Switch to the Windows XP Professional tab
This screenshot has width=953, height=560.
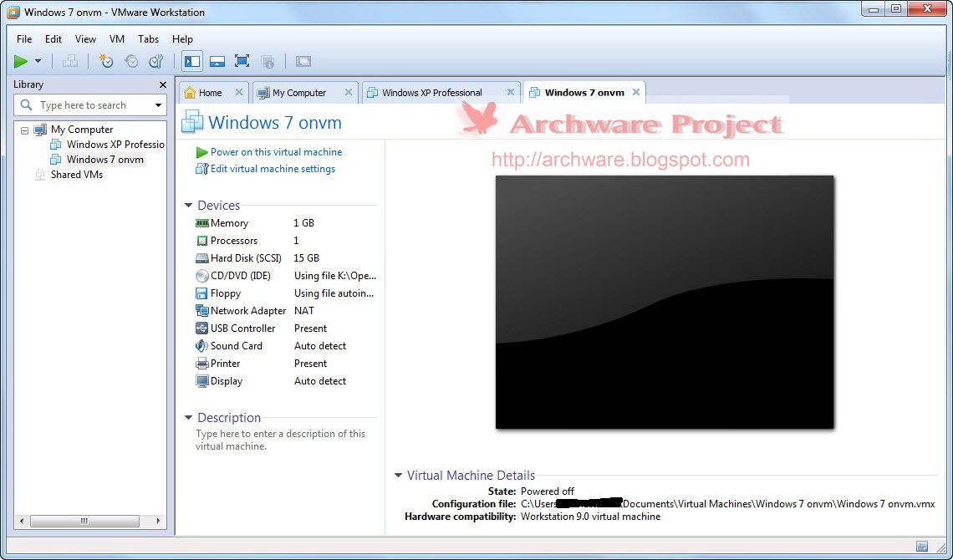click(432, 93)
